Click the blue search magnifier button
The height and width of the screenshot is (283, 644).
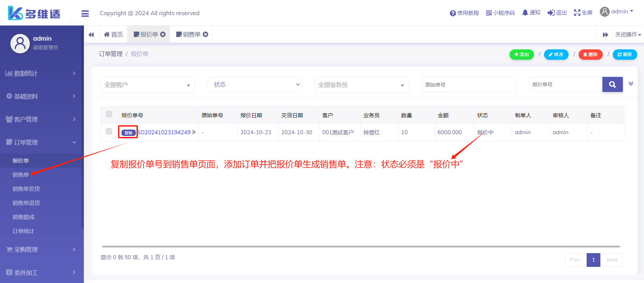pyautogui.click(x=612, y=85)
